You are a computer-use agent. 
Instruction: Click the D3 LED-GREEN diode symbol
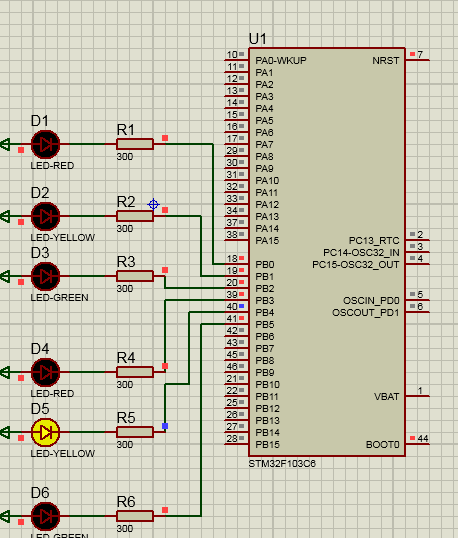[45, 276]
